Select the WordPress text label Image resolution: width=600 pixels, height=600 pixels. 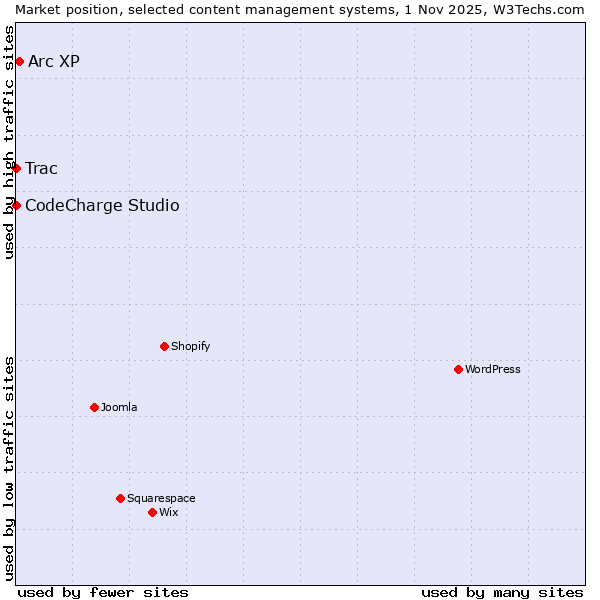point(492,370)
